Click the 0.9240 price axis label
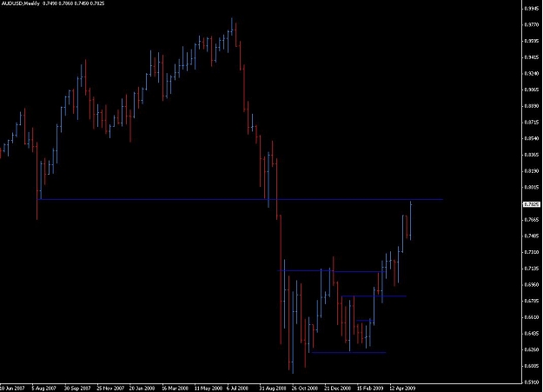The width and height of the screenshot is (543, 392). pyautogui.click(x=532, y=74)
